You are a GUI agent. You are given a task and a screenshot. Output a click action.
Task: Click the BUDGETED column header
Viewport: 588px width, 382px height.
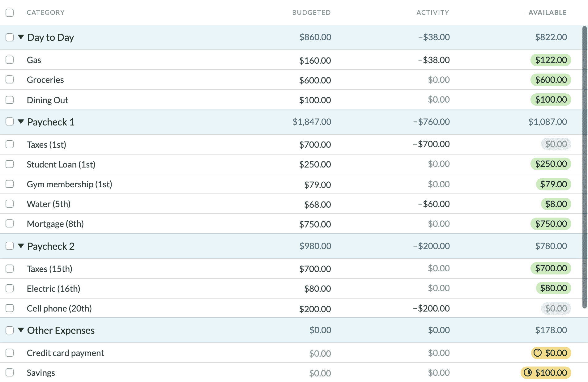(311, 13)
